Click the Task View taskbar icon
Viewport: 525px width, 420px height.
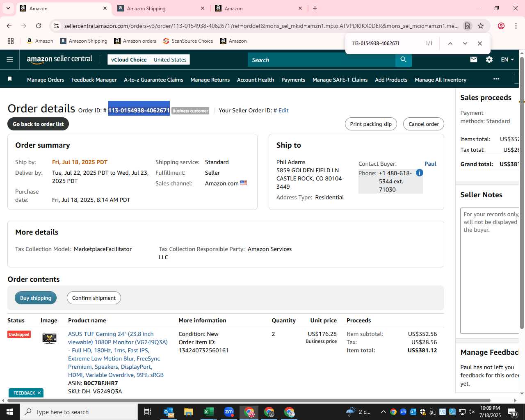click(148, 412)
